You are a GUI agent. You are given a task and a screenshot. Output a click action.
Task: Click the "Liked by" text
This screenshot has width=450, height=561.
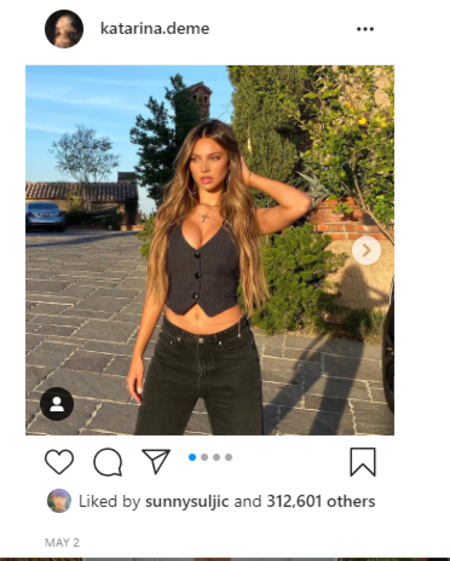(109, 501)
